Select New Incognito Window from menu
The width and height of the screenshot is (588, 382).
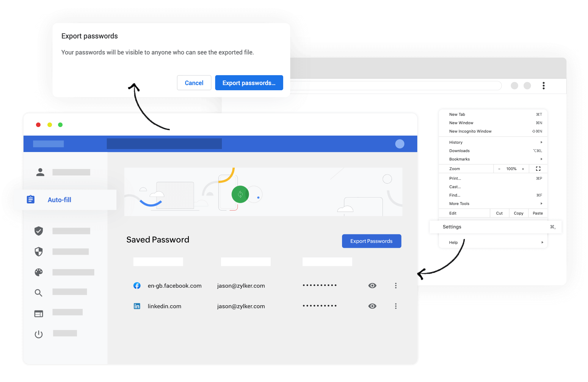coord(470,131)
